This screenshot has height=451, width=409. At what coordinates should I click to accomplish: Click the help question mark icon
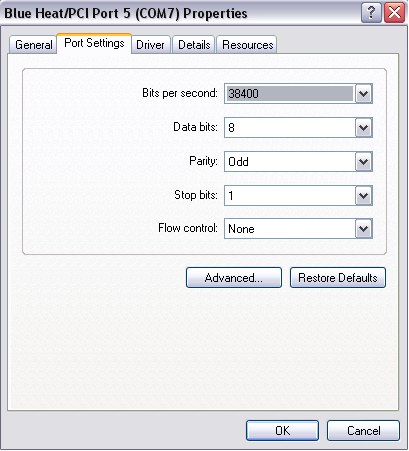371,13
